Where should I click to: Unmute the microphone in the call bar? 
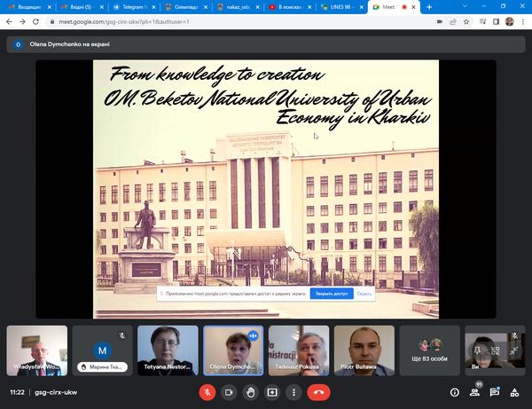207,391
